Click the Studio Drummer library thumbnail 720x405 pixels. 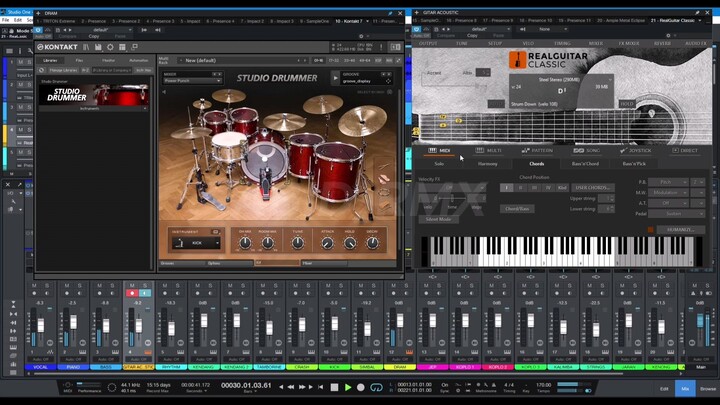(x=94, y=95)
